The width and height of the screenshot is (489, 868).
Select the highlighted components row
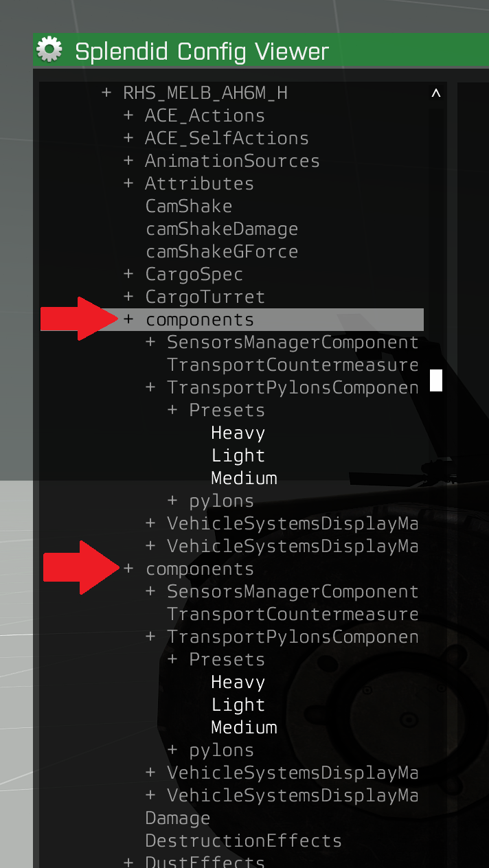click(x=200, y=319)
